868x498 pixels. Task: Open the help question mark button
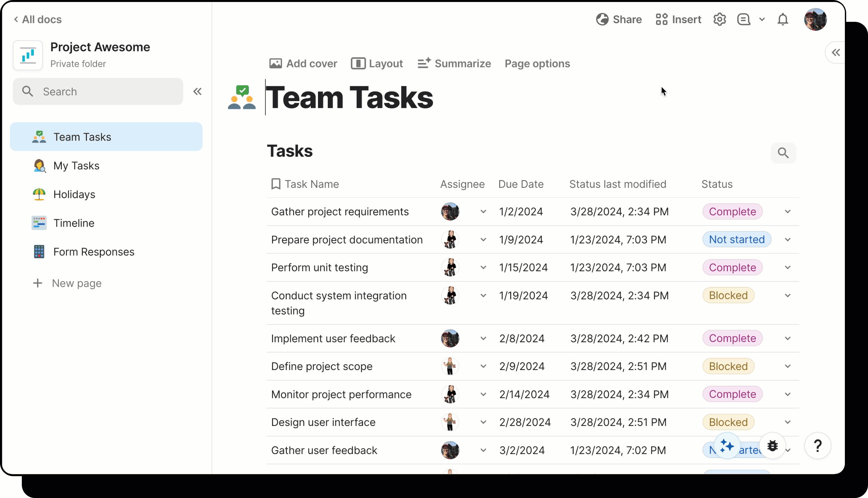click(x=817, y=446)
